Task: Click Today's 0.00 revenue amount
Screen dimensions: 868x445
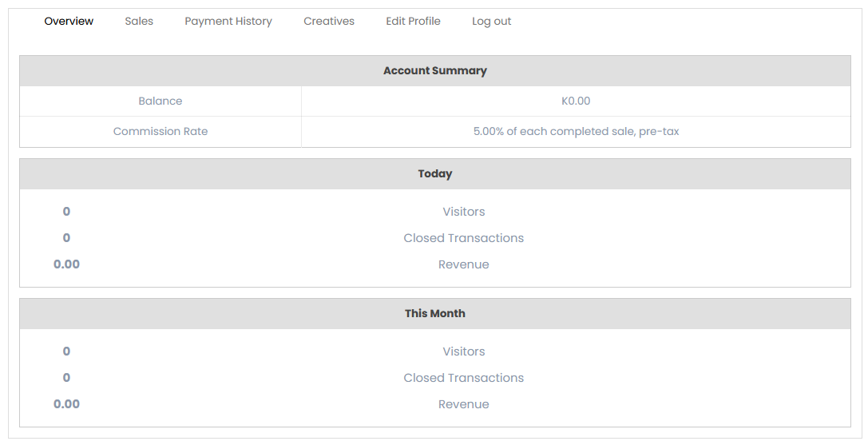Action: click(x=66, y=264)
